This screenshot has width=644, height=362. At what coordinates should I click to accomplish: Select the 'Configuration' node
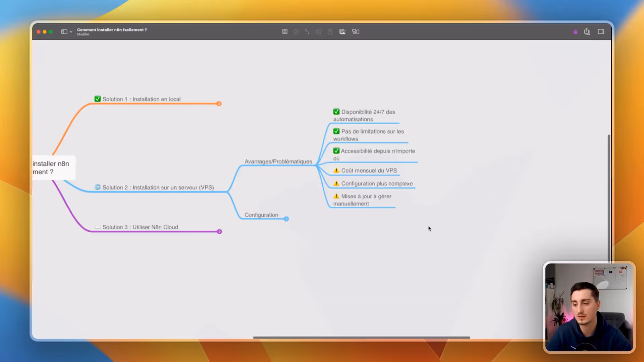pos(261,215)
